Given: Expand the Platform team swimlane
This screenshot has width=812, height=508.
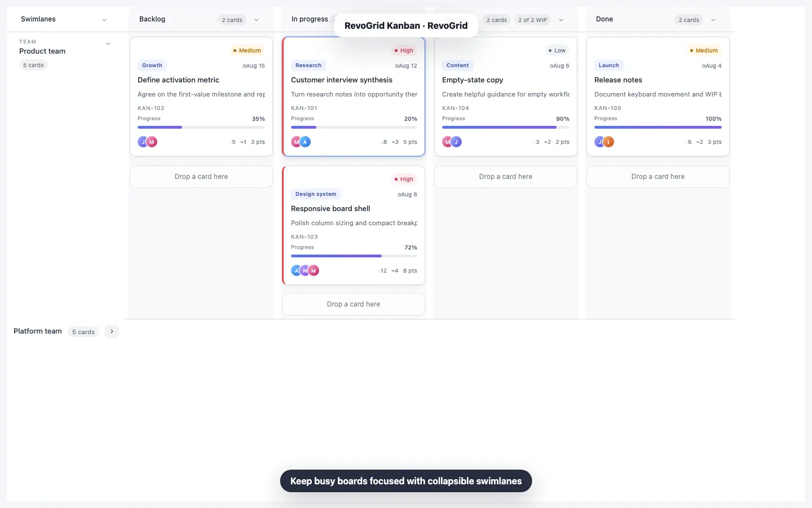Looking at the screenshot, I should [112, 331].
